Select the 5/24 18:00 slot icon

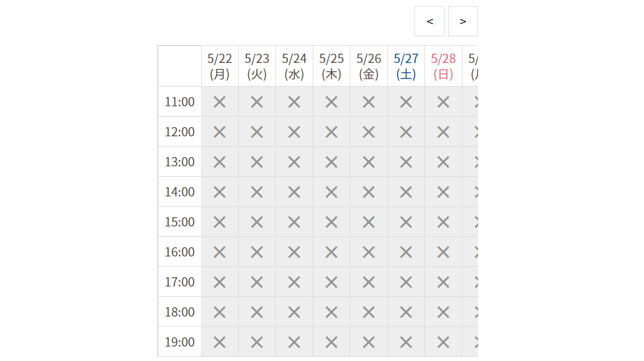click(294, 312)
